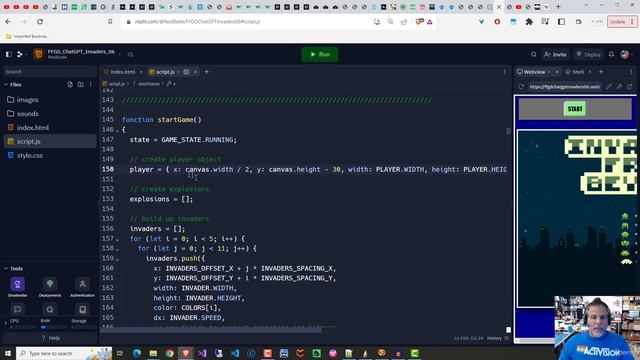Run the project with the Run button

coord(320,54)
